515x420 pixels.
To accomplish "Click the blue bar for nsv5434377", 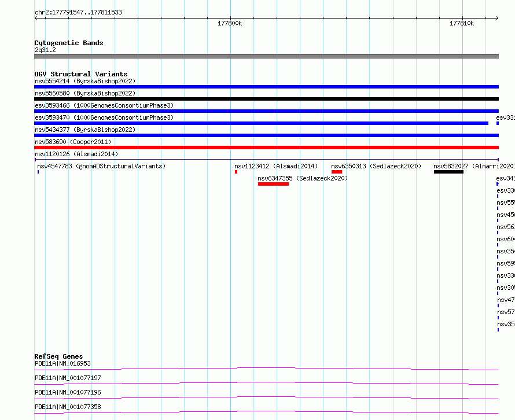I will (x=266, y=135).
